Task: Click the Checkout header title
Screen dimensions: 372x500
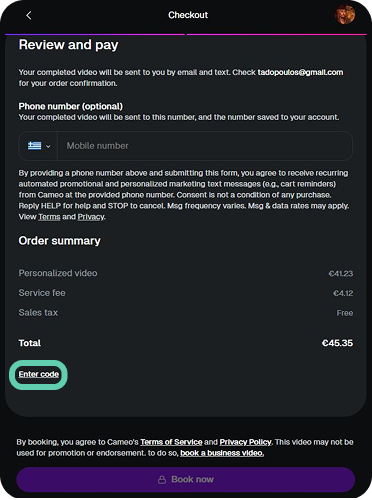Action: tap(188, 15)
